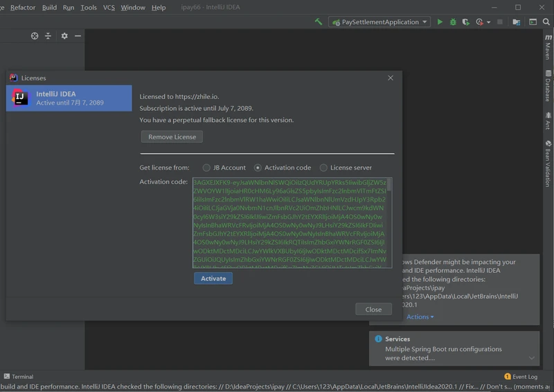Click the locate/scroll-from-source target icon
Screen dimensions: 554x392
pyautogui.click(x=35, y=36)
